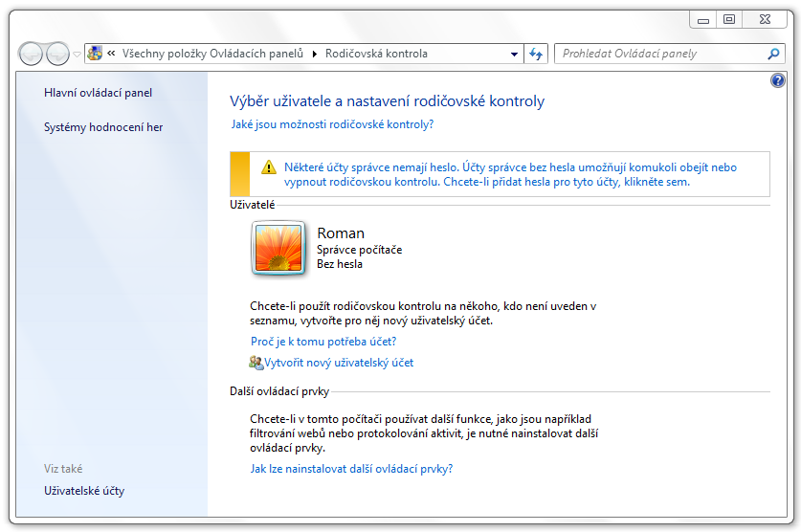Click the page heading Výběr uživatele a nastavení
Image resolution: width=801 pixels, height=532 pixels.
(388, 101)
